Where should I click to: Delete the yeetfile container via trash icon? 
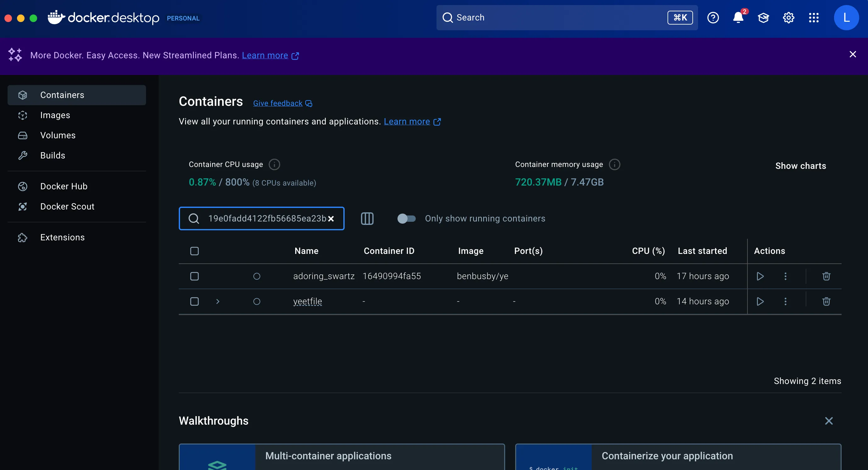point(826,301)
